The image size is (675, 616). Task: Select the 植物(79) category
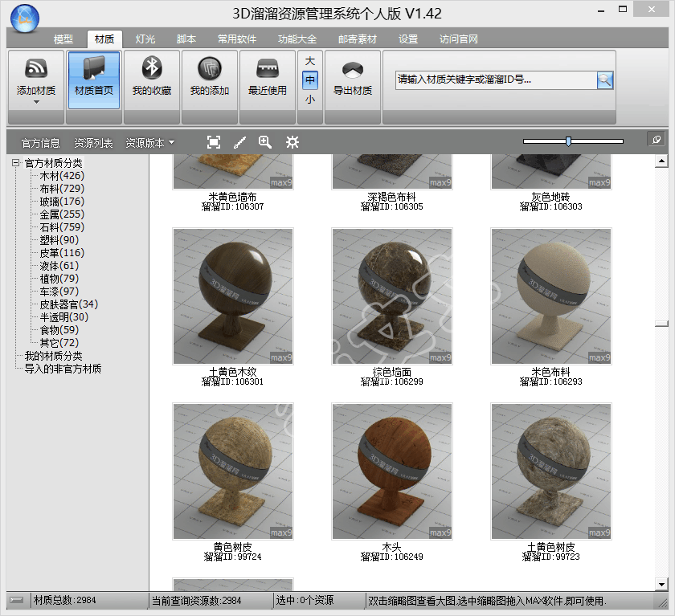[59, 279]
